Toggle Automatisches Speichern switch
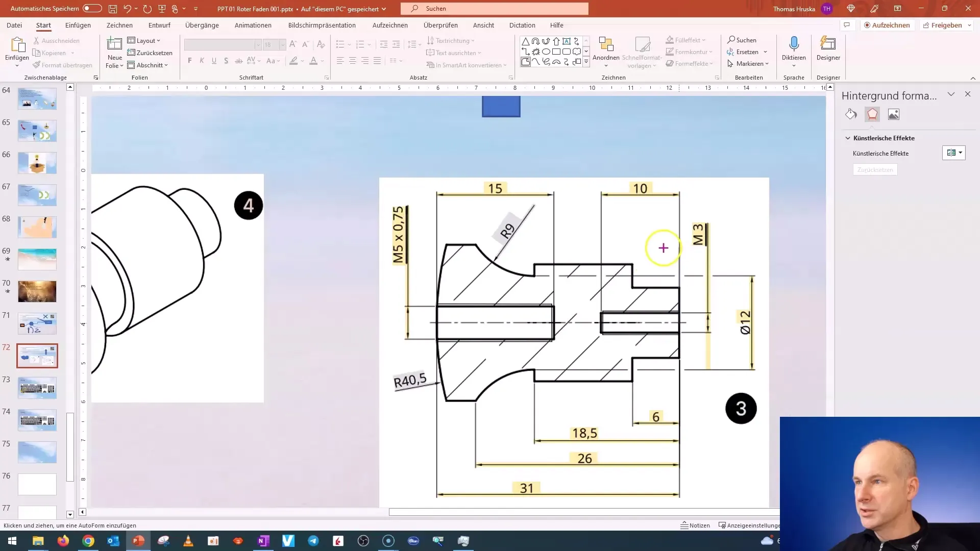The width and height of the screenshot is (980, 551). tap(92, 8)
